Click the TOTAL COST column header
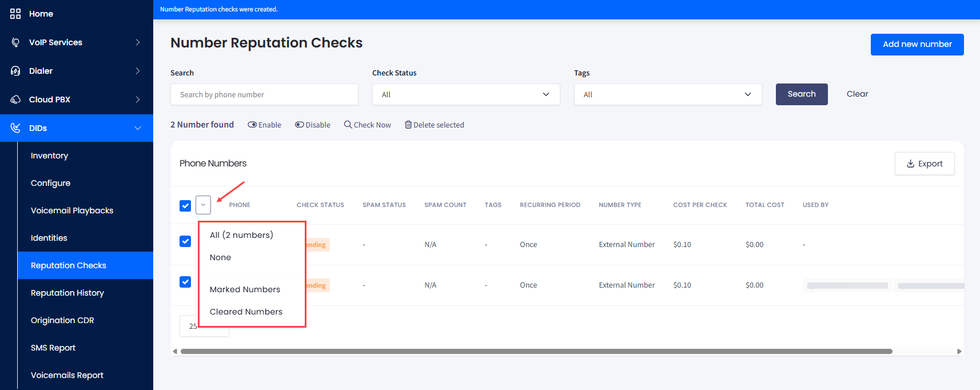The width and height of the screenshot is (980, 390). click(765, 205)
